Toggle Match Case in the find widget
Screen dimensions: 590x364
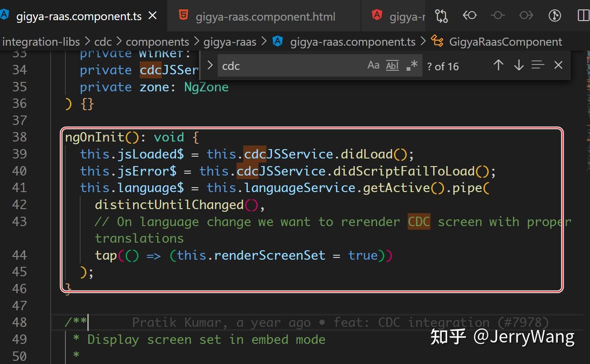coord(374,65)
